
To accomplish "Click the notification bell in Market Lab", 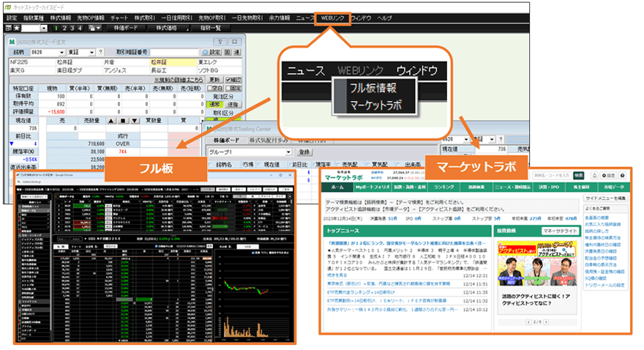I will pyautogui.click(x=594, y=176).
